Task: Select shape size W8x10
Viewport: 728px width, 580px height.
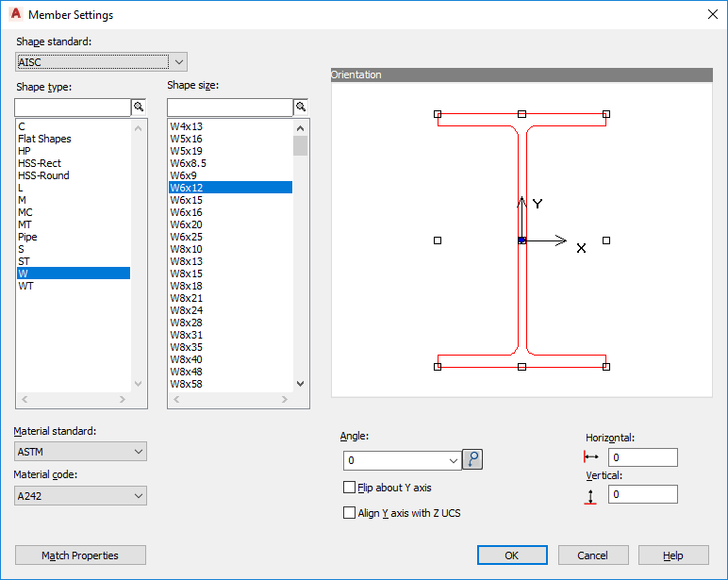Action: pyautogui.click(x=231, y=249)
